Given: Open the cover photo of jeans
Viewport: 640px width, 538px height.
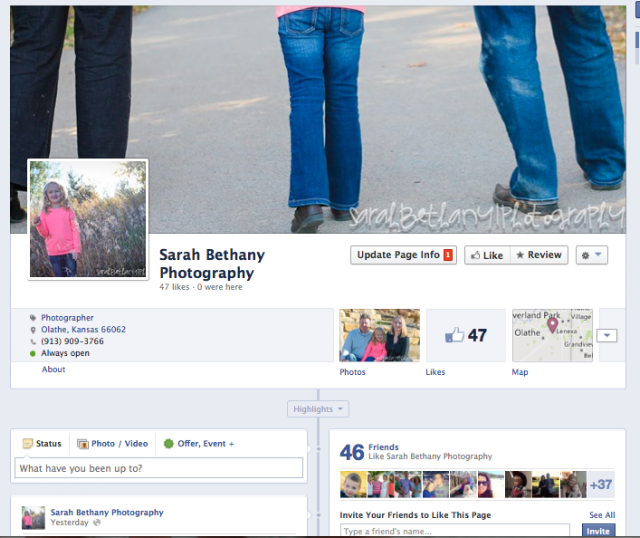Looking at the screenshot, I should point(318,119).
